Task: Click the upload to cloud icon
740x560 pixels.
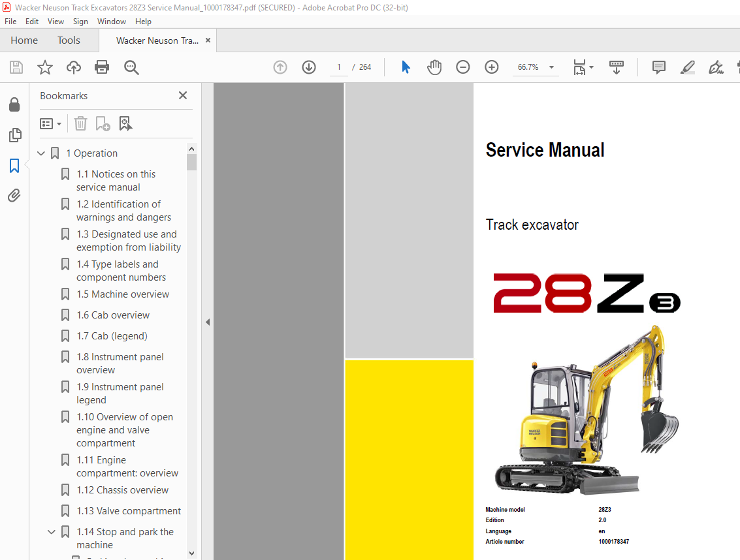Action: click(x=74, y=67)
